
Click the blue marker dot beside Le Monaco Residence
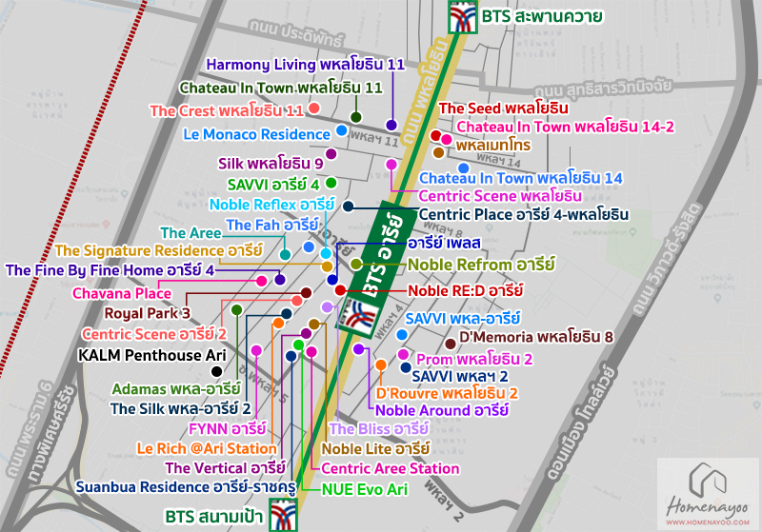pos(342,130)
